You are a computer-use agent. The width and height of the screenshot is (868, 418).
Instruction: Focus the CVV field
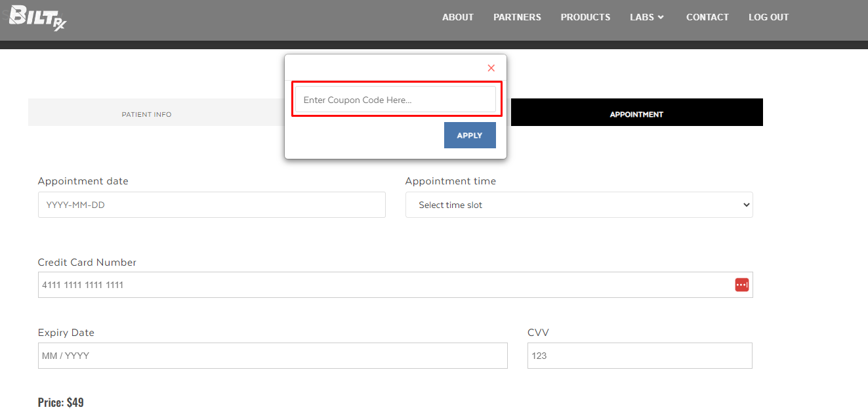(x=640, y=356)
